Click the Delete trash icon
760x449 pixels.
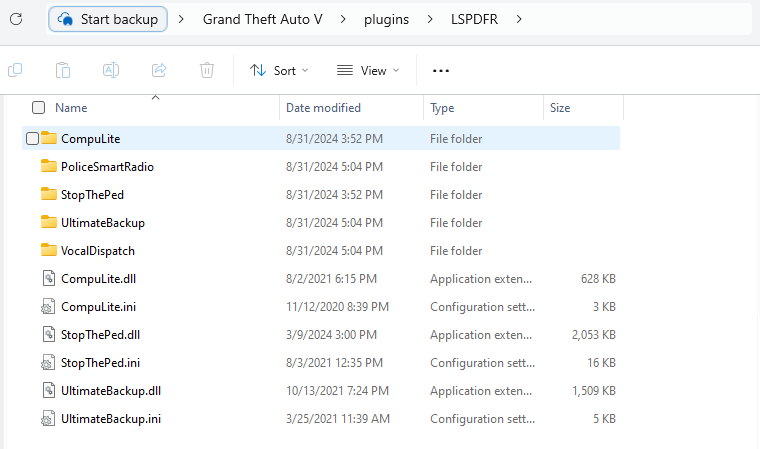(207, 70)
